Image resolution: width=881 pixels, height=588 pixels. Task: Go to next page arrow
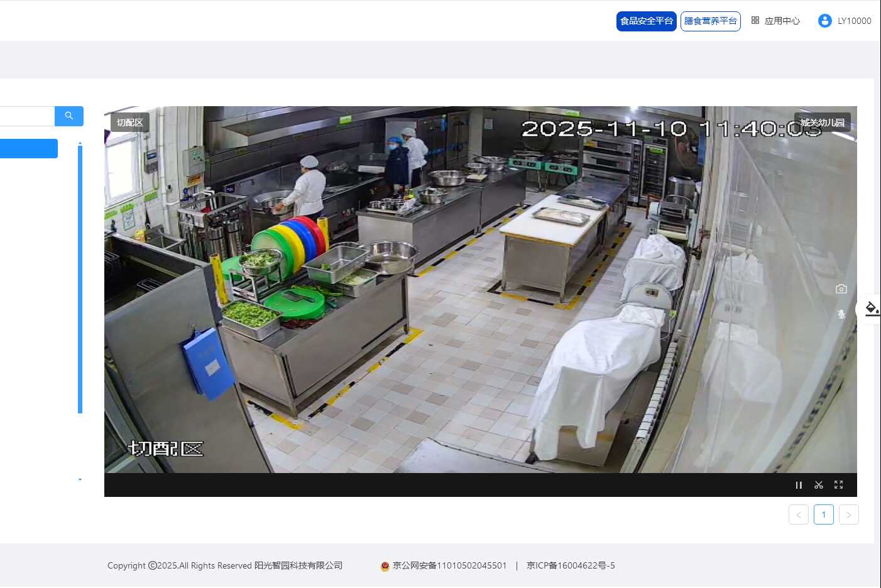pos(848,514)
